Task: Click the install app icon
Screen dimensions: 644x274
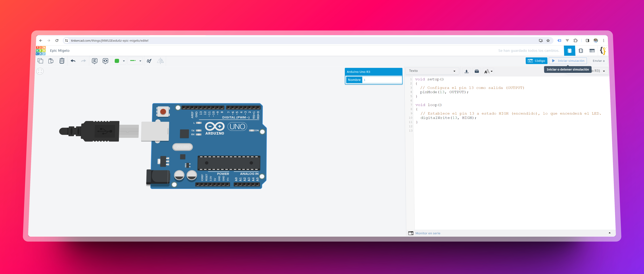Action: tap(541, 41)
